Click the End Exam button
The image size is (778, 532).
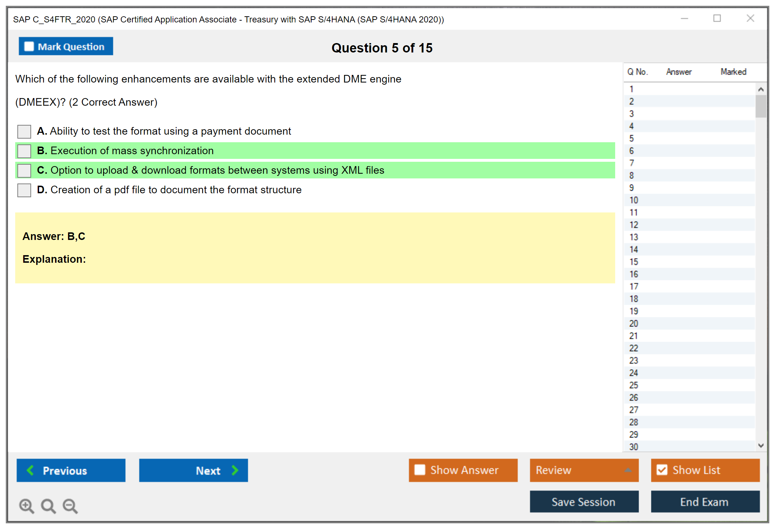click(x=705, y=502)
